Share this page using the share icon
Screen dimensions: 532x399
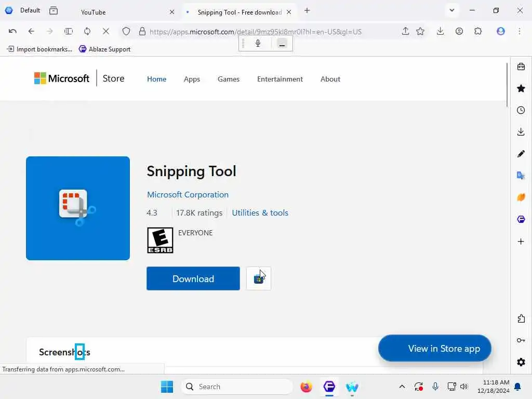(x=405, y=31)
